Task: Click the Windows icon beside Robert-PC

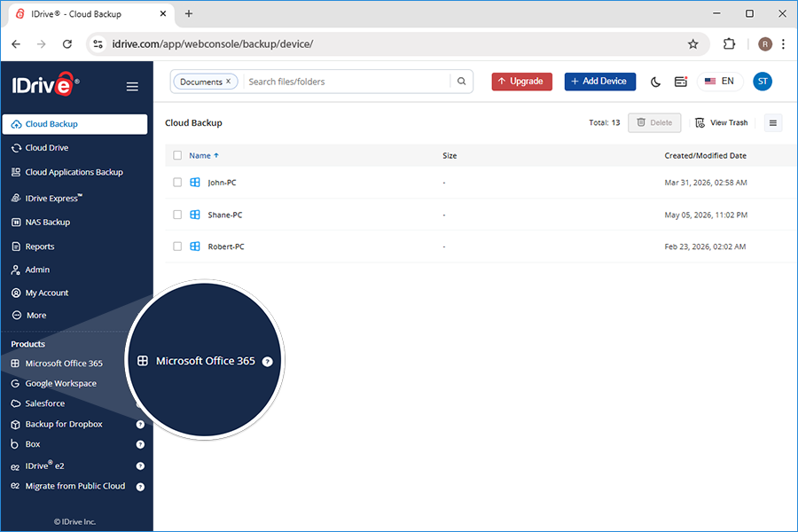Action: click(x=195, y=246)
